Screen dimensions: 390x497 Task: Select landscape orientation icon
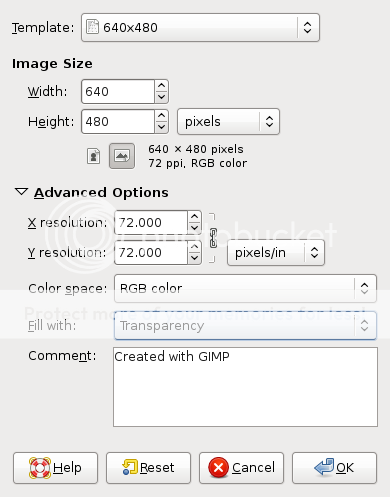pos(122,156)
